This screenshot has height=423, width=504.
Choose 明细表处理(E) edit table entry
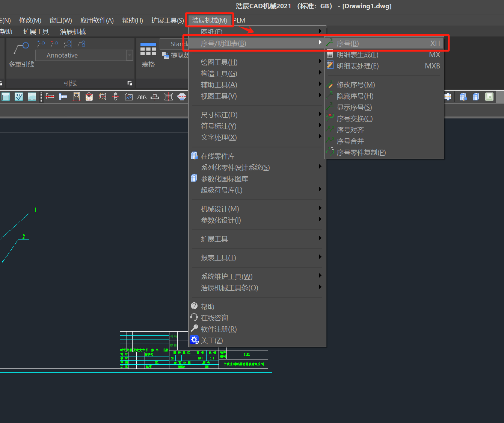[384, 66]
